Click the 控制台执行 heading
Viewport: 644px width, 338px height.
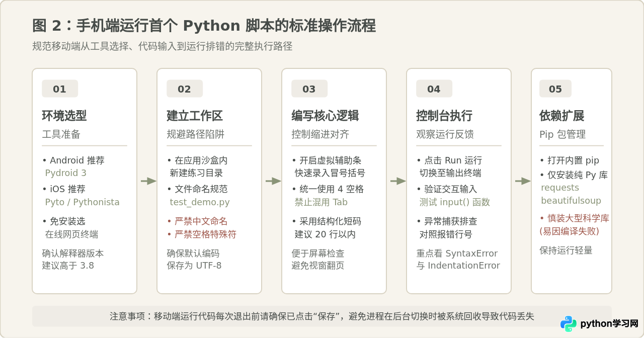(444, 116)
